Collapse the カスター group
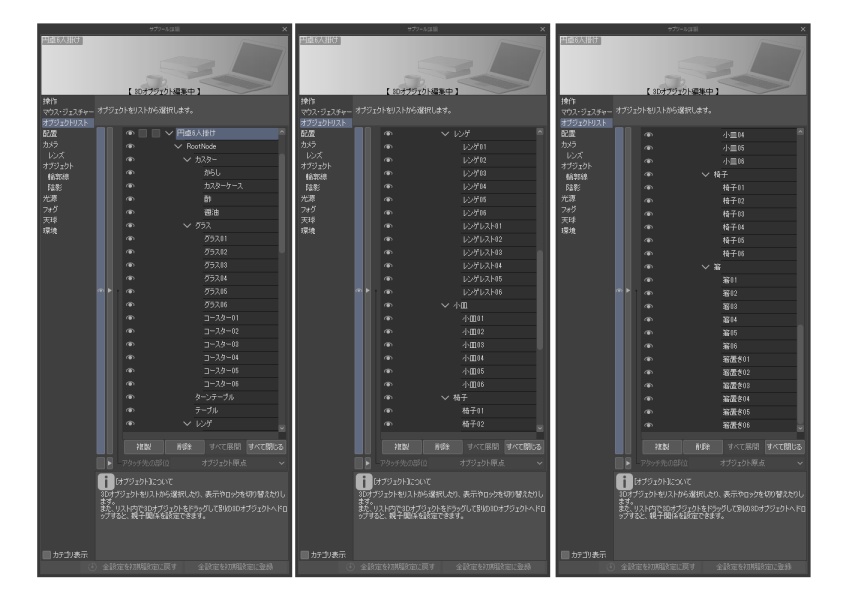 tap(187, 160)
